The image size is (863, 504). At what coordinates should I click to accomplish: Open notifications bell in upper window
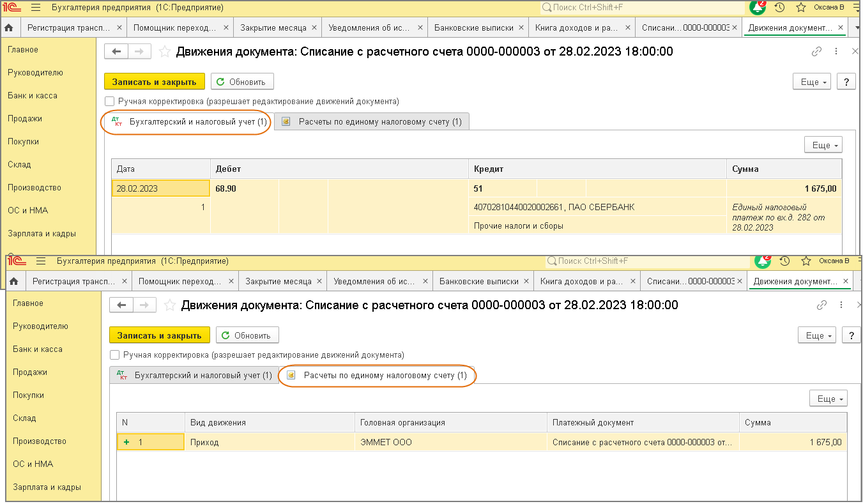[x=758, y=8]
